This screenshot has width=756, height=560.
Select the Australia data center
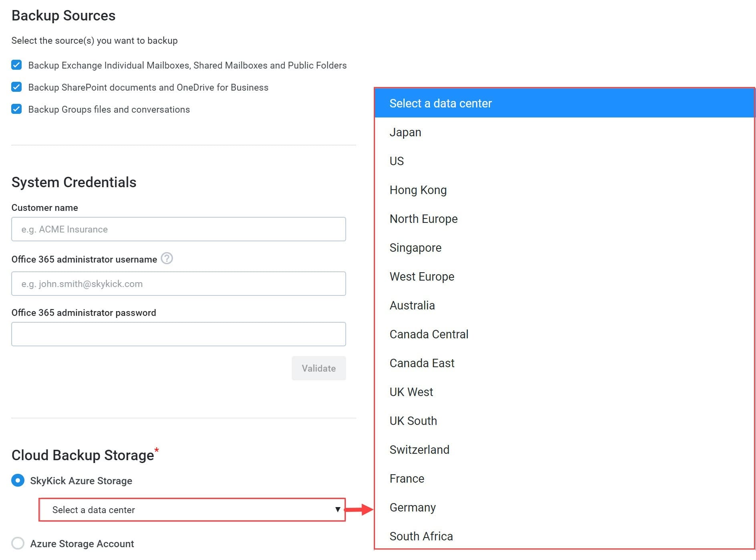tap(412, 305)
